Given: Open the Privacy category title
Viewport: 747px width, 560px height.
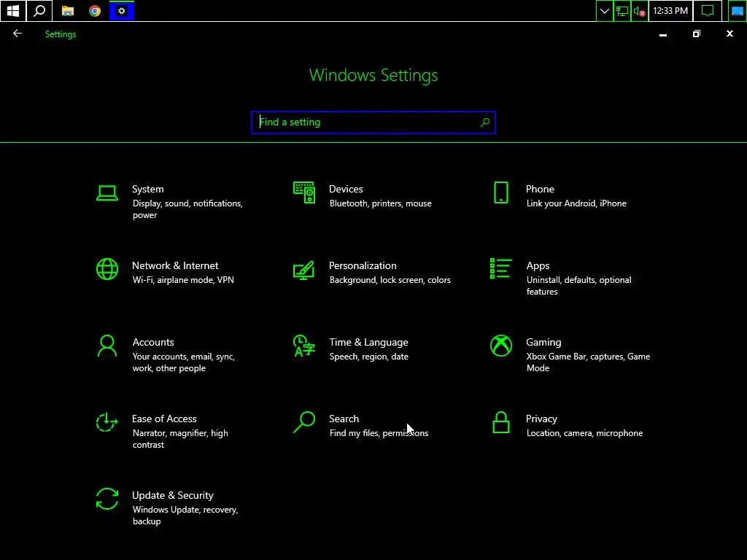Looking at the screenshot, I should coord(541,419).
